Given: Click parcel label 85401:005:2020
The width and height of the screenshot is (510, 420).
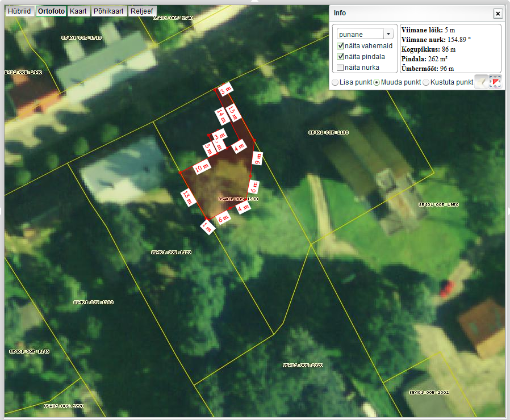Looking at the screenshot, I should click(303, 365).
